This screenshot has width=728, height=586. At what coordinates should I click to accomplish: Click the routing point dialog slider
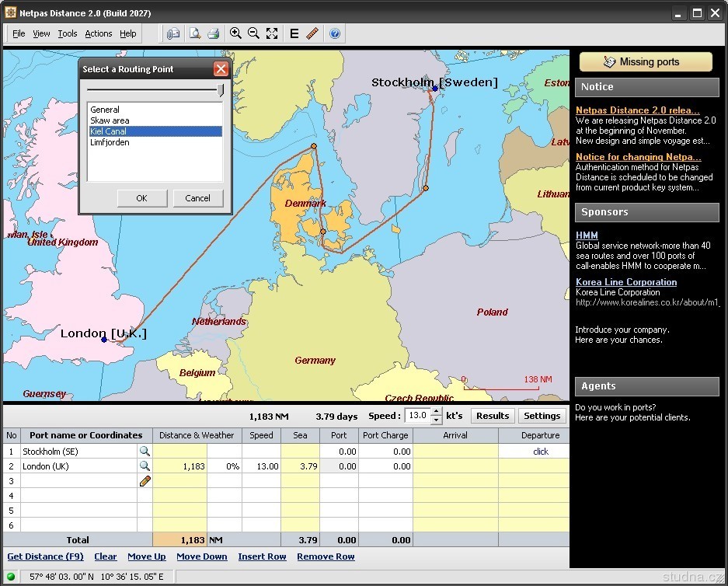click(x=221, y=91)
